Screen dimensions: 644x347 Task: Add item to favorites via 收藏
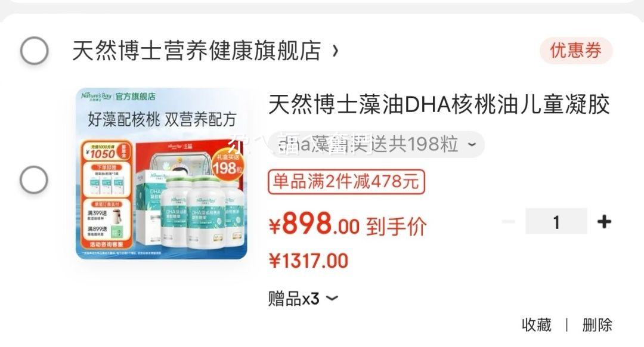tap(537, 325)
